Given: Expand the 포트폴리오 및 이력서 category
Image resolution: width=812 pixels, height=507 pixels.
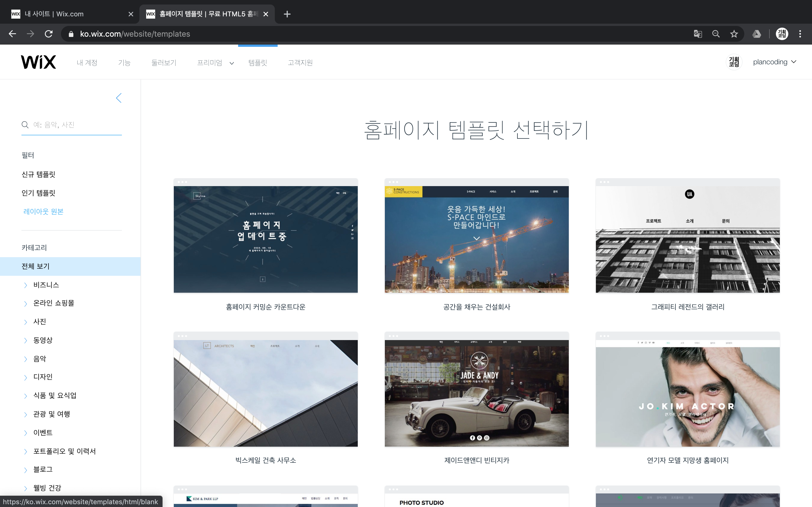Looking at the screenshot, I should point(64,451).
